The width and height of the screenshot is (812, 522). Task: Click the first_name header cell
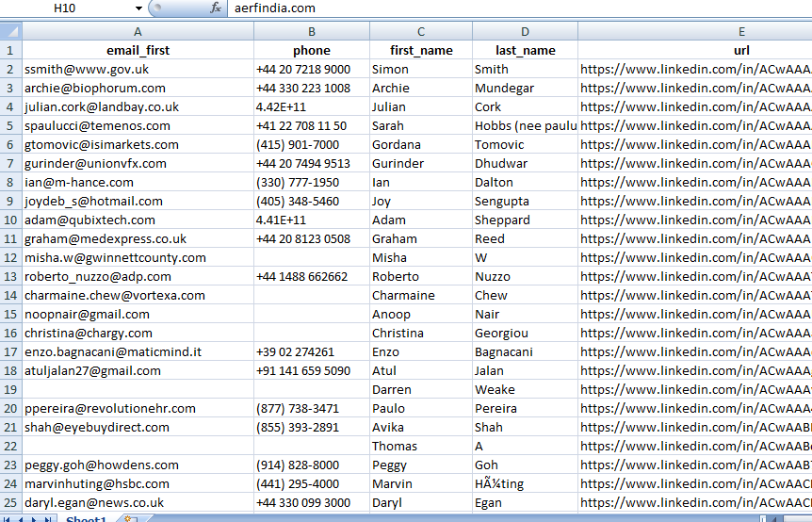(x=421, y=50)
